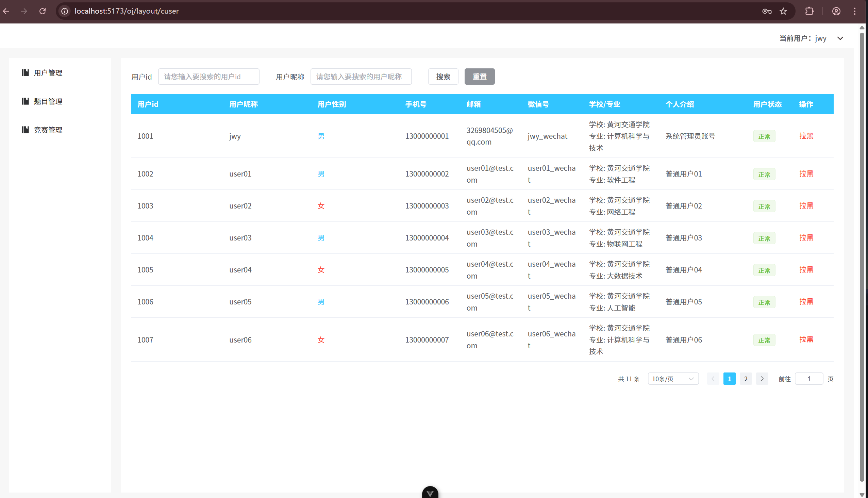The width and height of the screenshot is (868, 498).
Task: Open the 题目管理 menu item
Action: pyautogui.click(x=48, y=101)
